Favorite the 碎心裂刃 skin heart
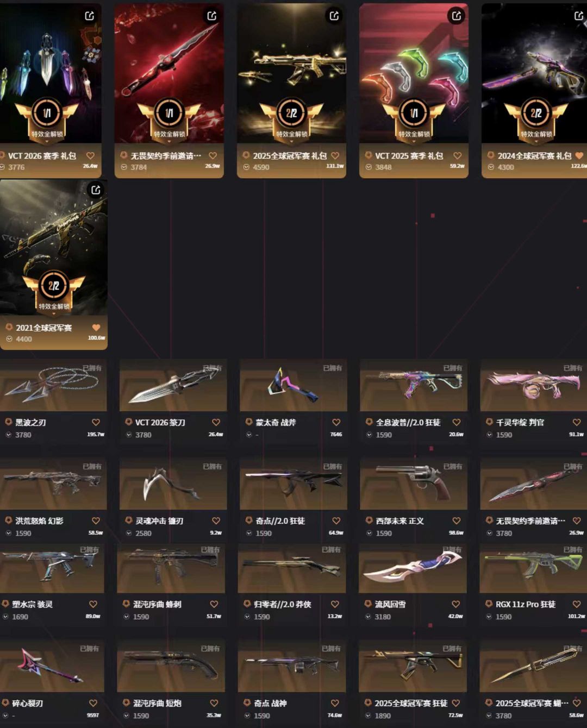Viewport: 587px width, 728px height. click(93, 703)
